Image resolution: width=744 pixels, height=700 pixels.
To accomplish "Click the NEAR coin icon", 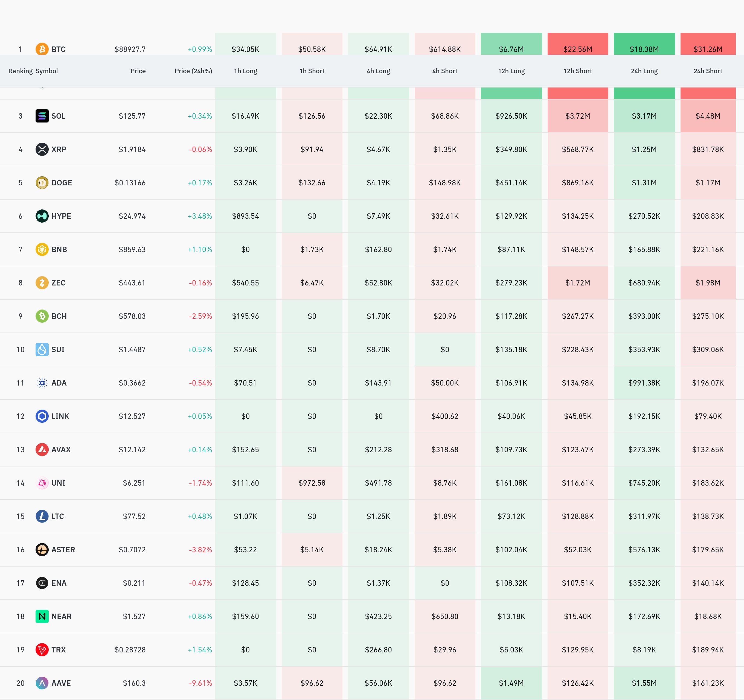I will point(42,616).
